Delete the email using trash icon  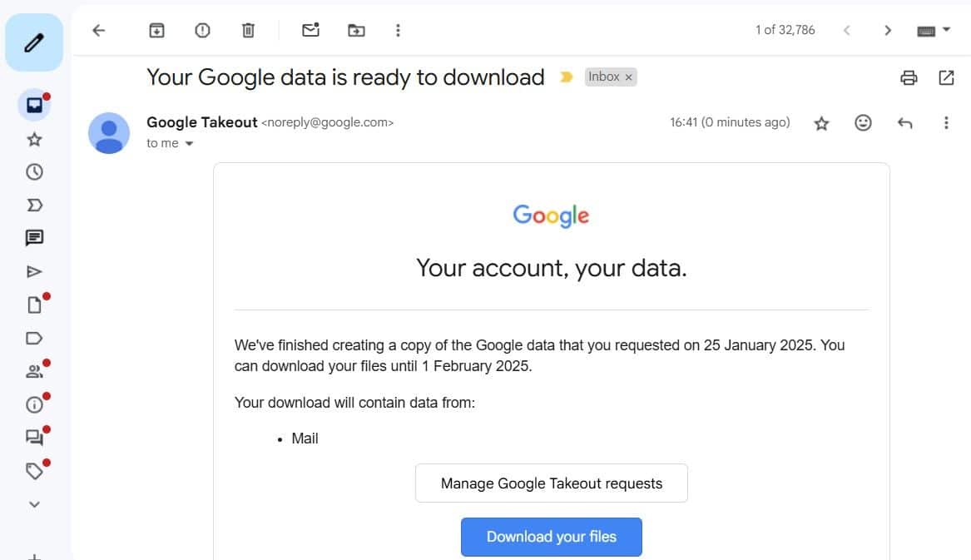tap(247, 30)
